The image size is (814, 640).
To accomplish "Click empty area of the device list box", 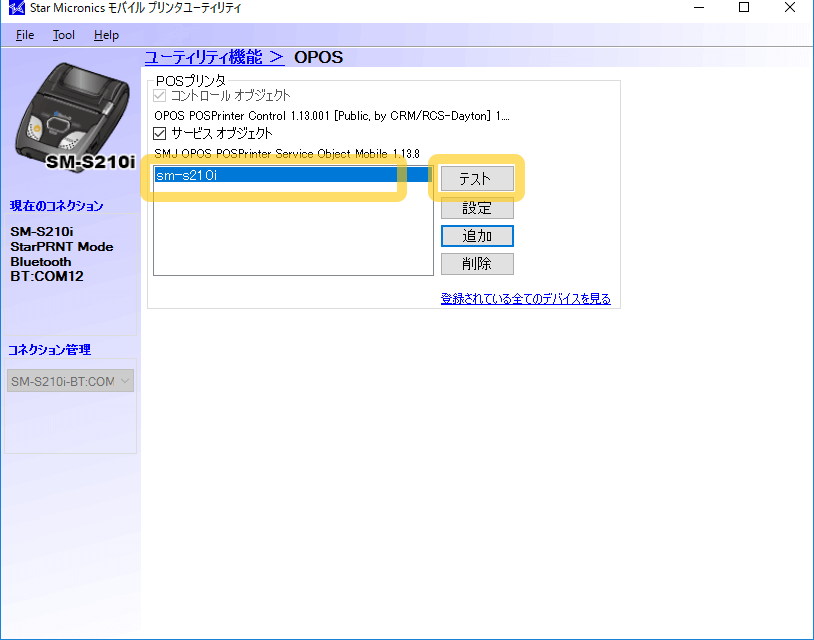I will tap(292, 235).
